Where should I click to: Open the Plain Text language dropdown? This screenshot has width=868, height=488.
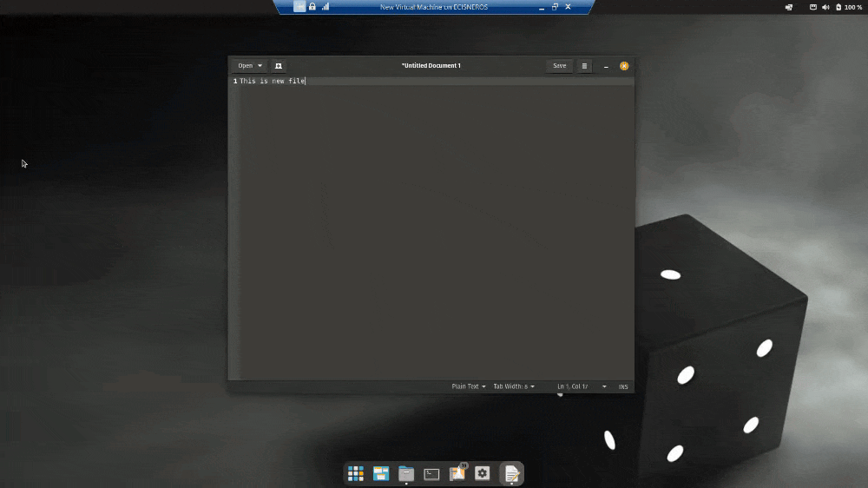[x=469, y=386]
